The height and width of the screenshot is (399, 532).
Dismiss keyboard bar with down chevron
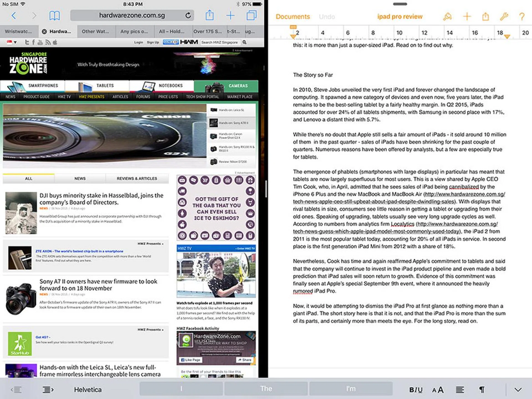click(518, 390)
